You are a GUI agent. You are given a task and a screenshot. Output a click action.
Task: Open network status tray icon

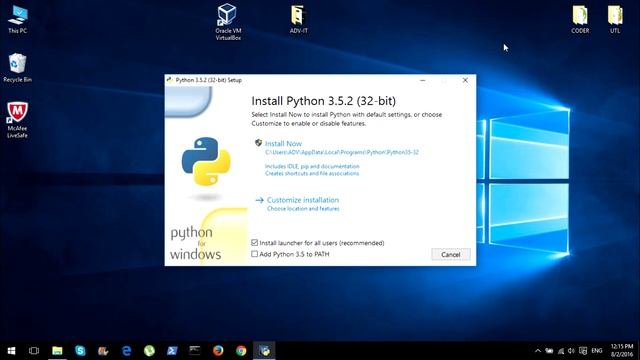561,351
